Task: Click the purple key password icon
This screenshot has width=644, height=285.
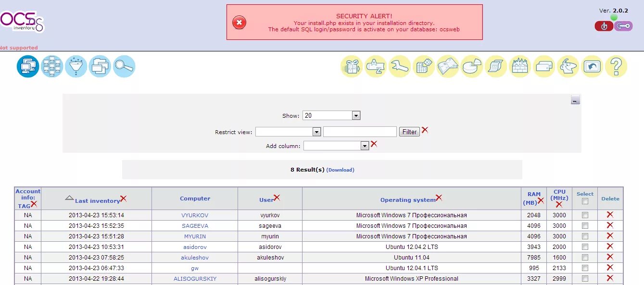Action: point(623,26)
